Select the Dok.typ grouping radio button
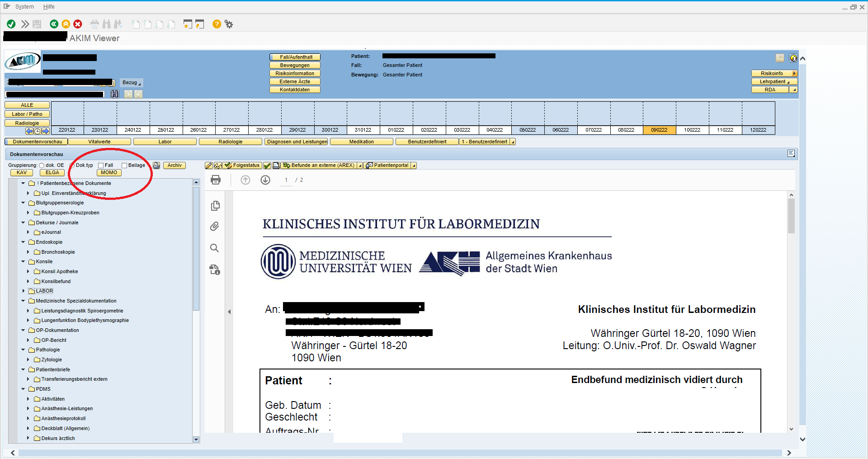Image resolution: width=868 pixels, height=459 pixels. (x=72, y=166)
